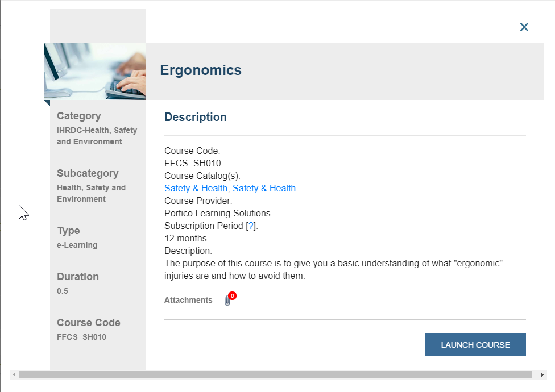This screenshot has width=555, height=392.
Task: Open the Subscription Period help question mark
Action: 251,226
